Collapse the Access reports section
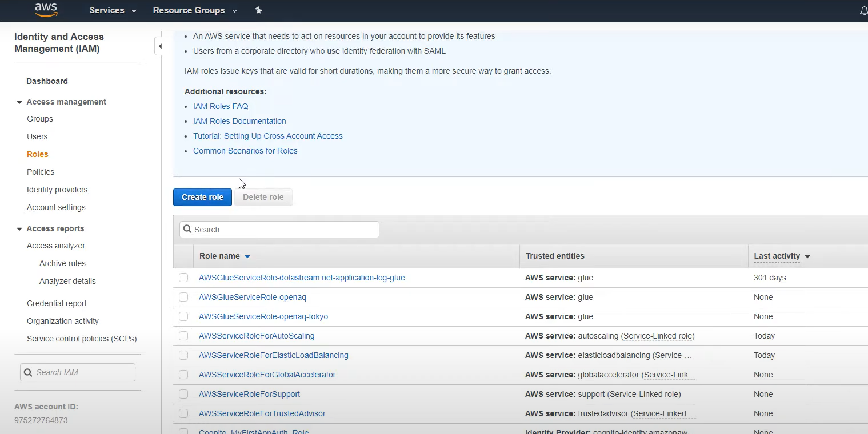Image resolution: width=868 pixels, height=434 pixels. click(x=19, y=229)
